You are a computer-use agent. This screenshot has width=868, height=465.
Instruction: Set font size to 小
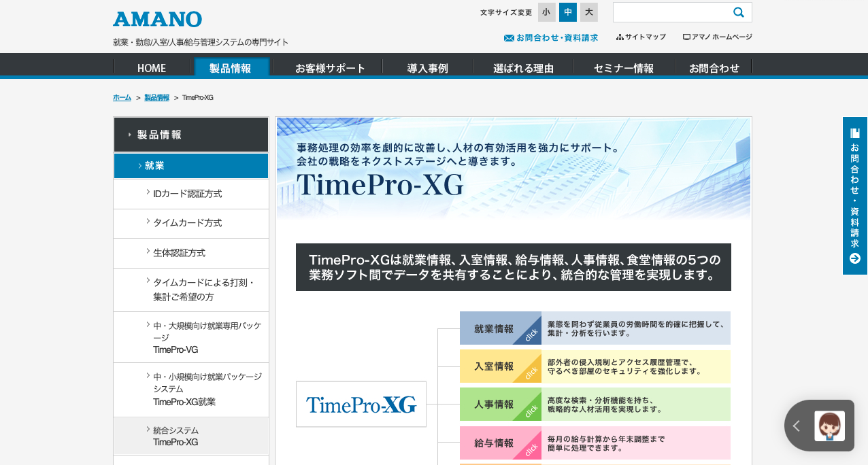click(x=547, y=12)
